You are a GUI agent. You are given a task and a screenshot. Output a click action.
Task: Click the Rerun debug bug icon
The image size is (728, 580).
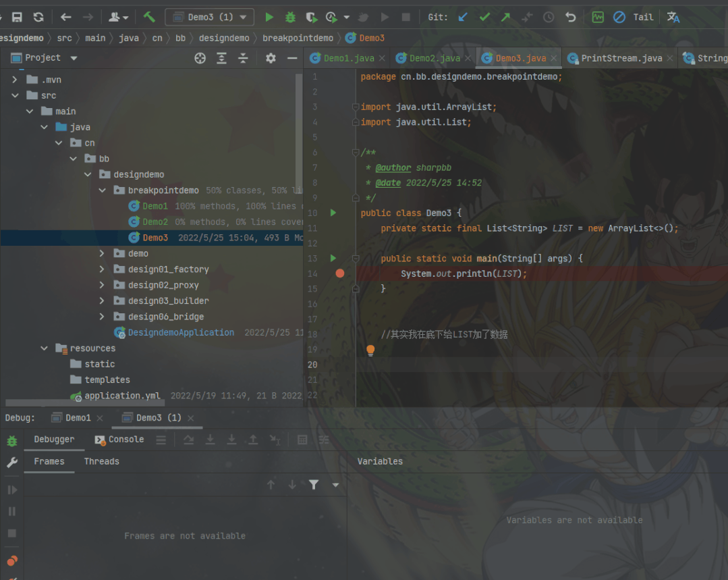pos(12,441)
